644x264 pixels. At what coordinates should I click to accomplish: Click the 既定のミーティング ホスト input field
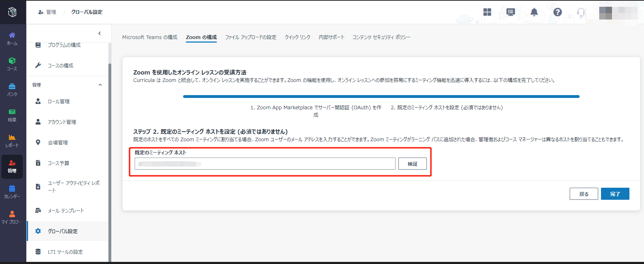pyautogui.click(x=265, y=164)
